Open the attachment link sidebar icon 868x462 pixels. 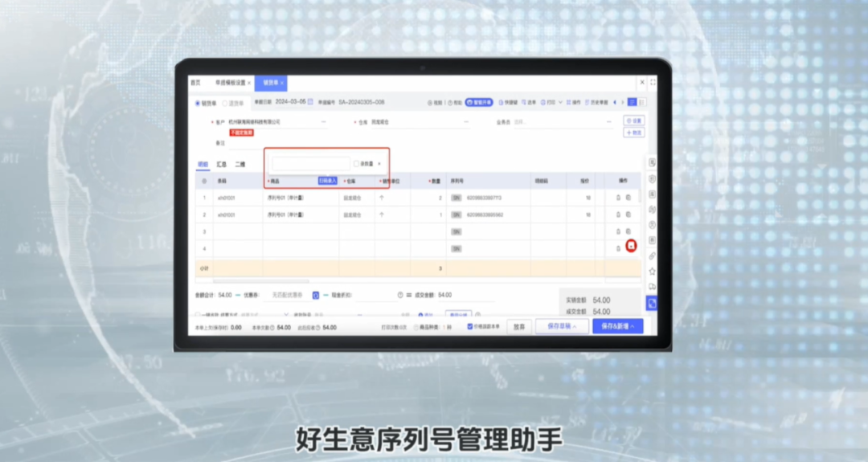[652, 256]
